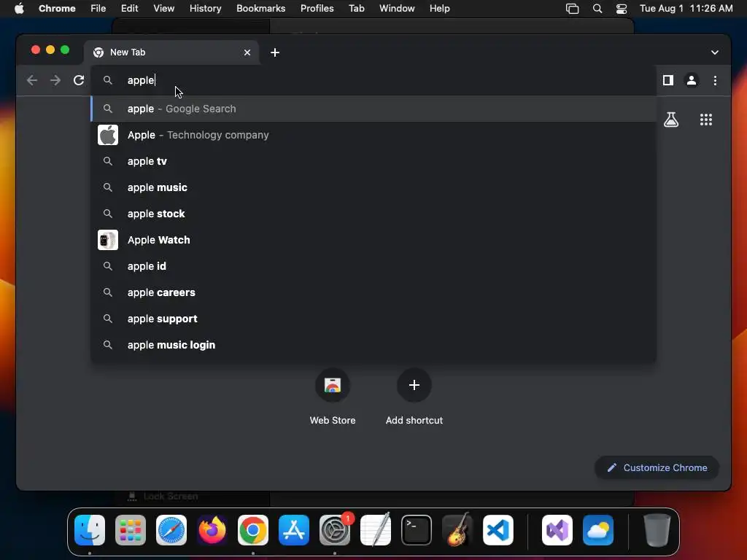Click the Stage Manager menu bar icon
Viewport: 747px width, 560px height.
coord(572,9)
